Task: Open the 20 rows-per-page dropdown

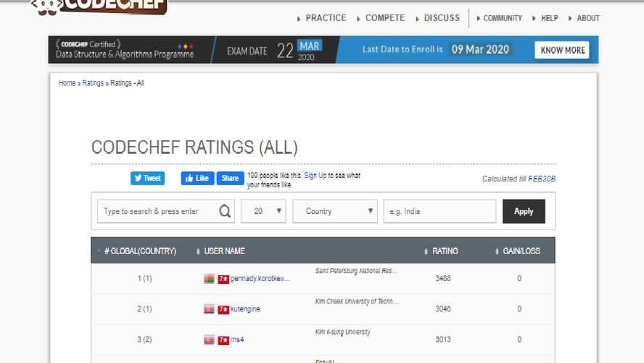Action: click(x=263, y=211)
